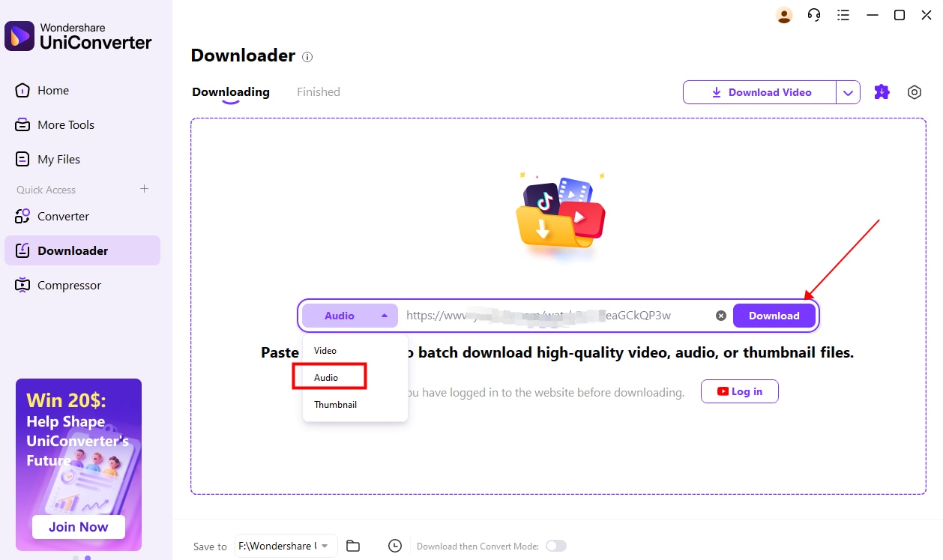Expand the Download Video dropdown arrow
Viewport: 943px width, 560px height.
coord(848,92)
